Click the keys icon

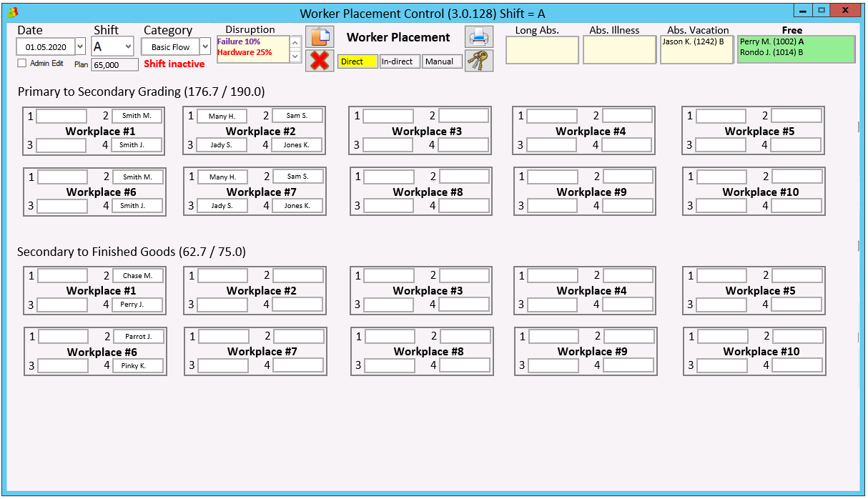click(x=479, y=61)
